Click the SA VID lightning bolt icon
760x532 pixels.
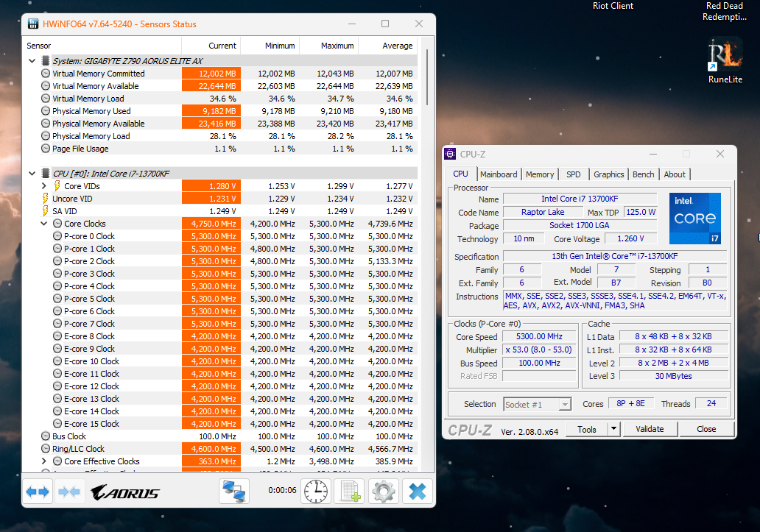[46, 211]
